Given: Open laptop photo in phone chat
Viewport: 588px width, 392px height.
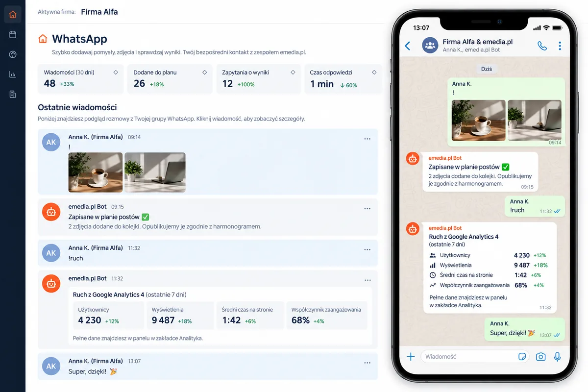Looking at the screenshot, I should [x=535, y=120].
